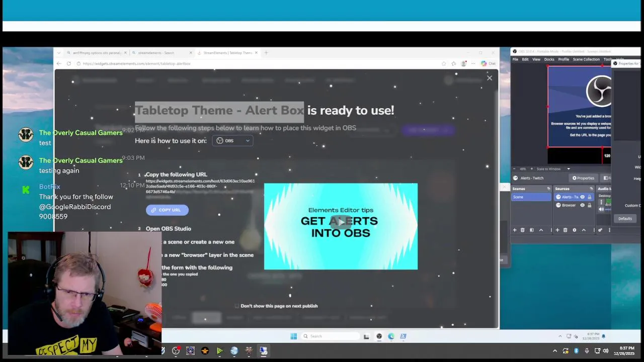Click the COPY URL button
The height and width of the screenshot is (362, 644).
167,210
